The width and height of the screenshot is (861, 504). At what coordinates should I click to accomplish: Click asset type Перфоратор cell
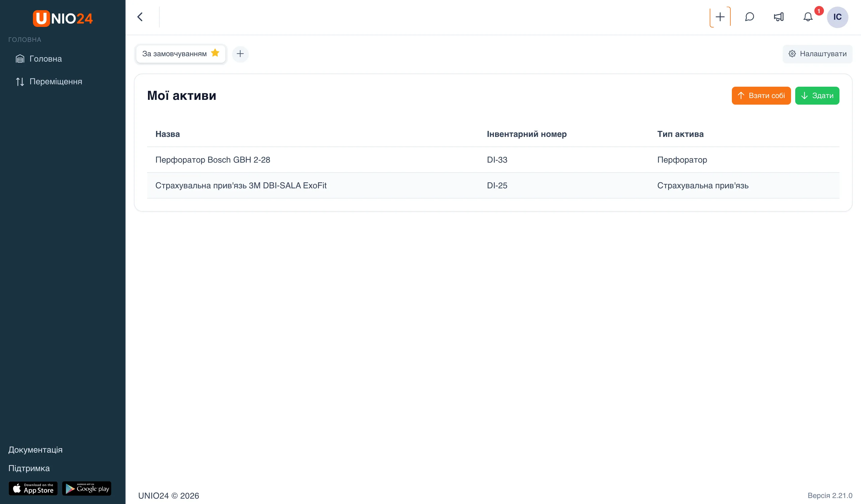[682, 160]
